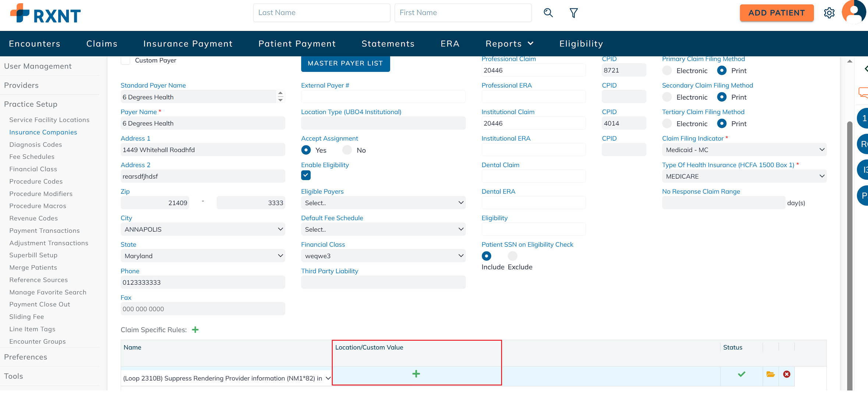Expand the State dropdown
Viewport: 868px width, 393px height.
[202, 256]
